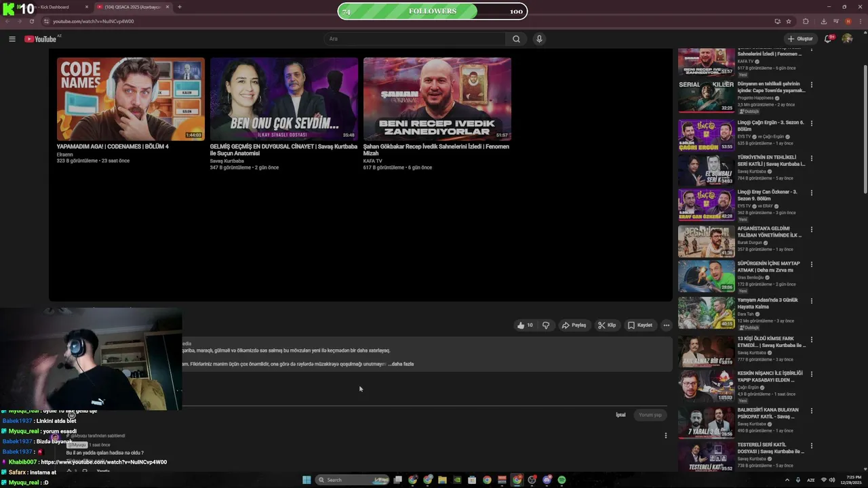
Task: Open the Şahan Gökbakar Recep İvedik thumbnail
Action: pyautogui.click(x=437, y=99)
